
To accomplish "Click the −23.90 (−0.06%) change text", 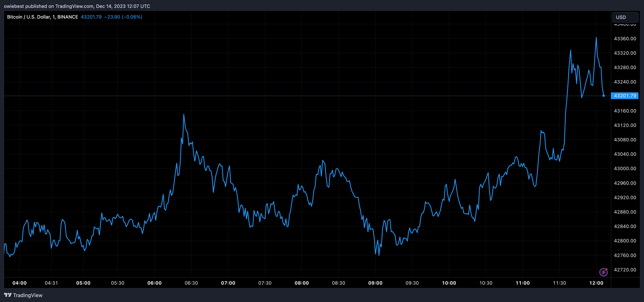I will coord(123,17).
